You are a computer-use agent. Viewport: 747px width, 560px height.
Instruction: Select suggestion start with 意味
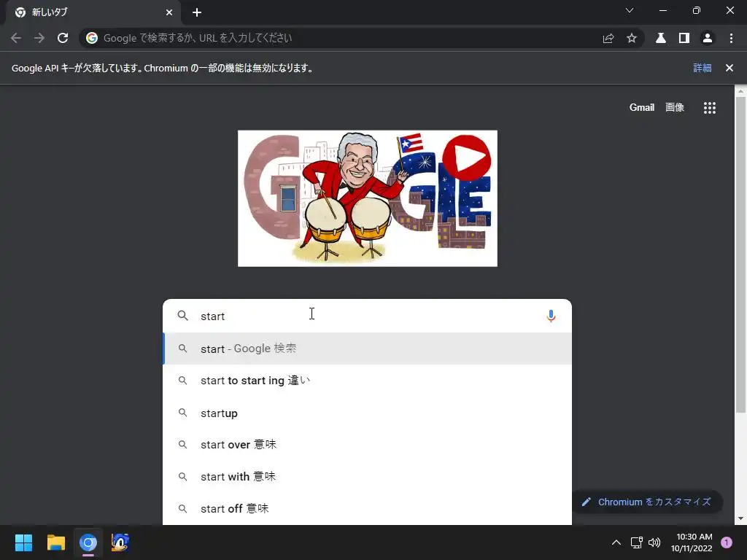tap(367, 477)
